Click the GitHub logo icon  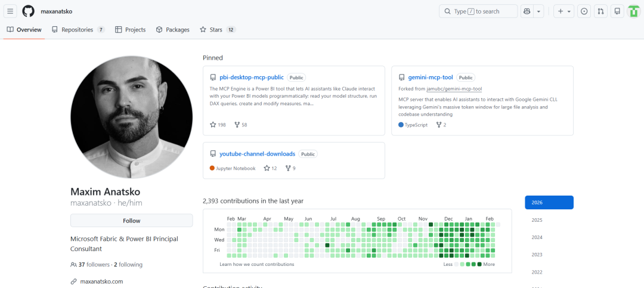click(29, 11)
